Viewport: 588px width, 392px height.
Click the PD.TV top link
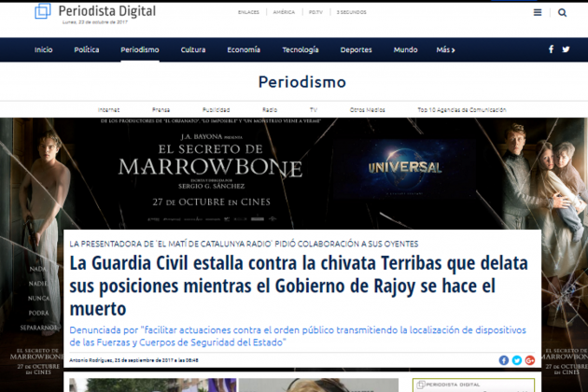315,12
